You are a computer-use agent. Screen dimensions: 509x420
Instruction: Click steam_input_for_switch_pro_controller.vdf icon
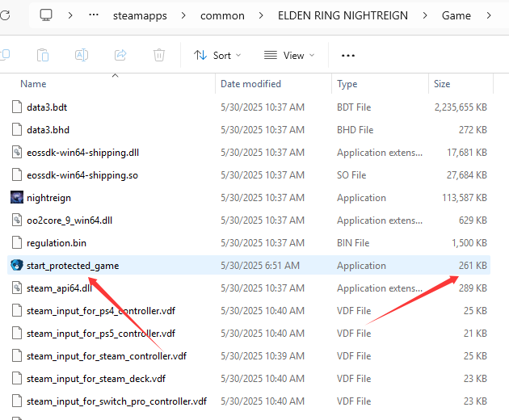[x=17, y=401]
